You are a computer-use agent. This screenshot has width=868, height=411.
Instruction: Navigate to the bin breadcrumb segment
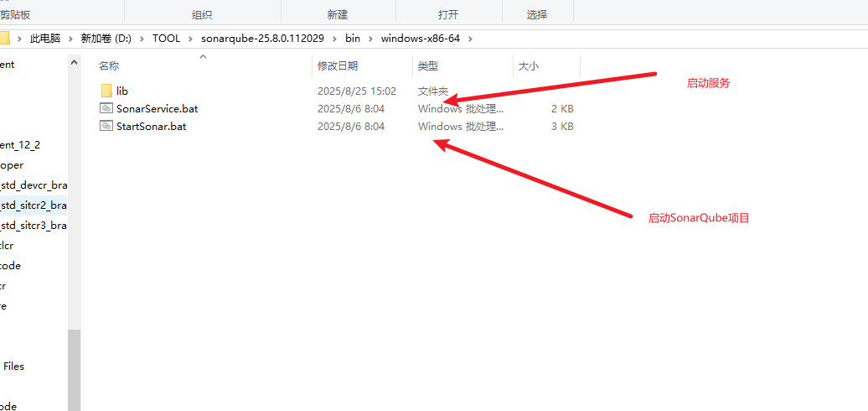click(353, 39)
